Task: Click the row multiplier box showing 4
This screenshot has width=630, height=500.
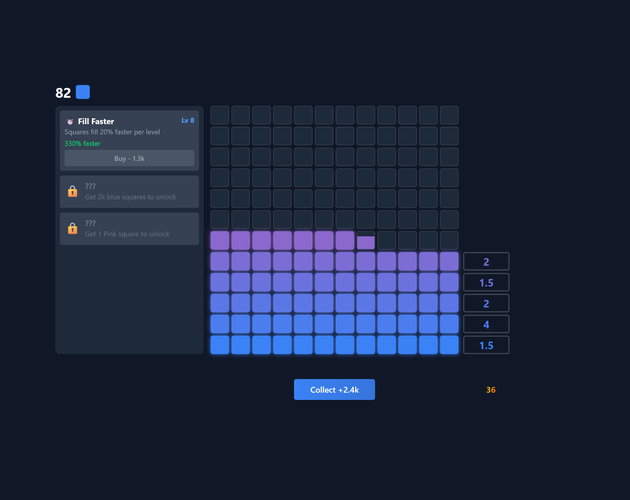Action: [486, 324]
